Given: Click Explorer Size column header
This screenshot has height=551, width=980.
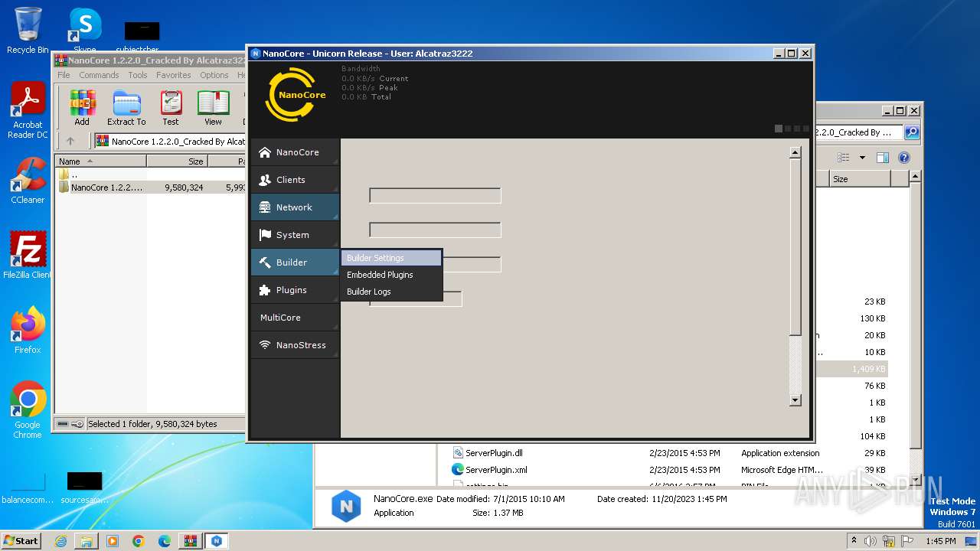Looking at the screenshot, I should (860, 178).
